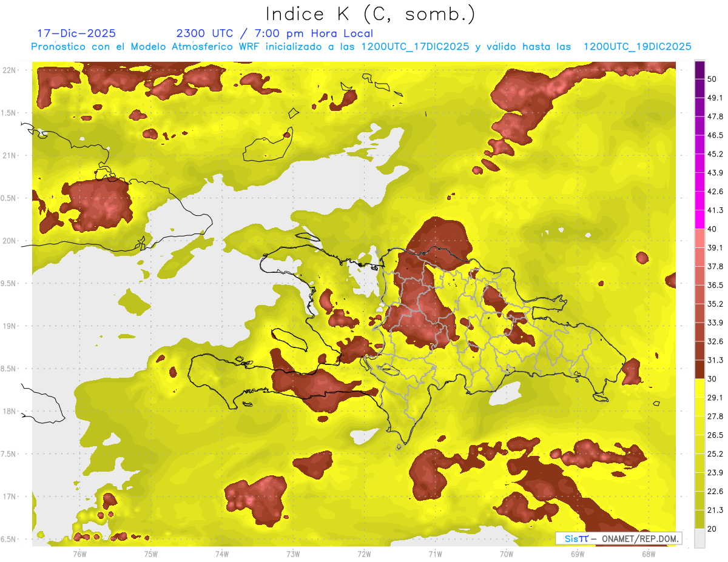Click the '26.5' color scale value
The height and width of the screenshot is (562, 728).
(x=715, y=435)
